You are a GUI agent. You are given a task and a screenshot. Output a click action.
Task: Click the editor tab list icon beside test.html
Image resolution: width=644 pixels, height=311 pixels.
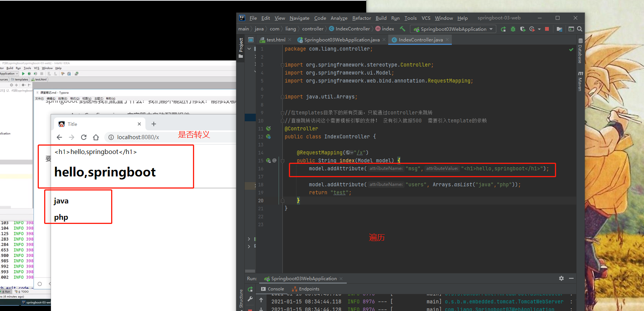251,40
